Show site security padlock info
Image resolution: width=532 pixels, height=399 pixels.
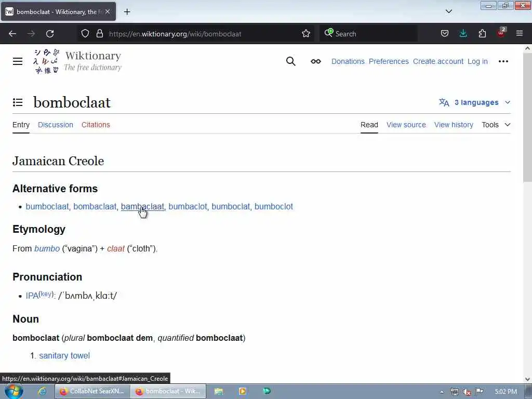99,34
